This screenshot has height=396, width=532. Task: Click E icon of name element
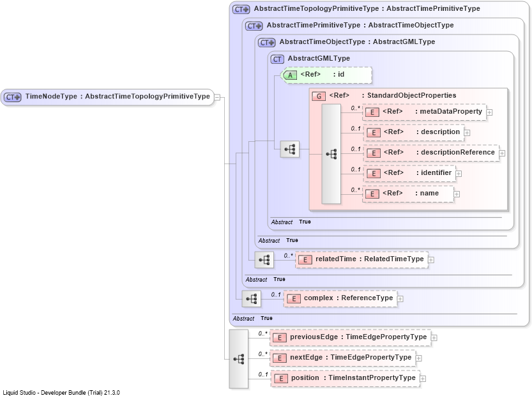(x=372, y=194)
